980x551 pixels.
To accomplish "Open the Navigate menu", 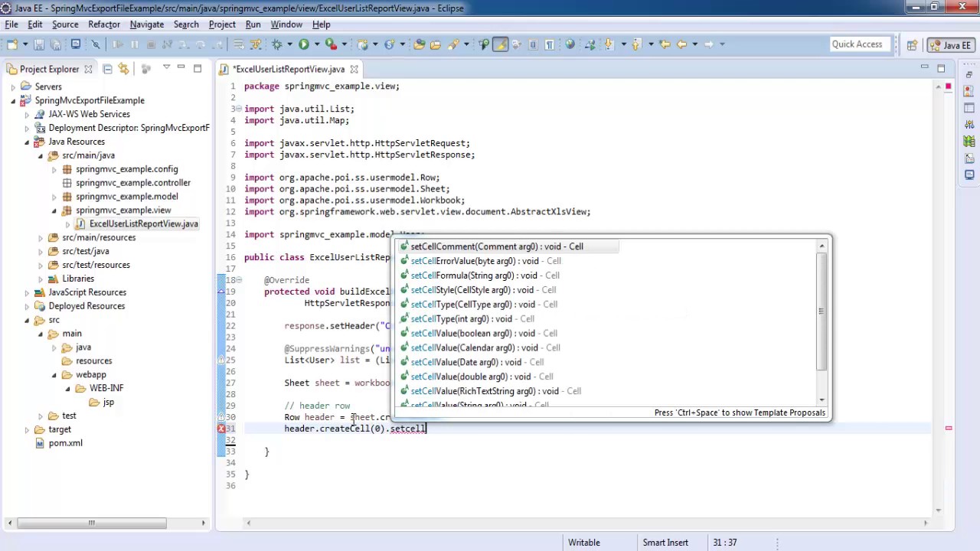I will (146, 24).
